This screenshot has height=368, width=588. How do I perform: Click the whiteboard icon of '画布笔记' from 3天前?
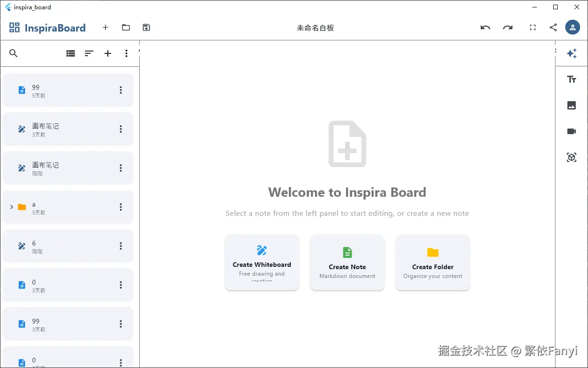22,129
